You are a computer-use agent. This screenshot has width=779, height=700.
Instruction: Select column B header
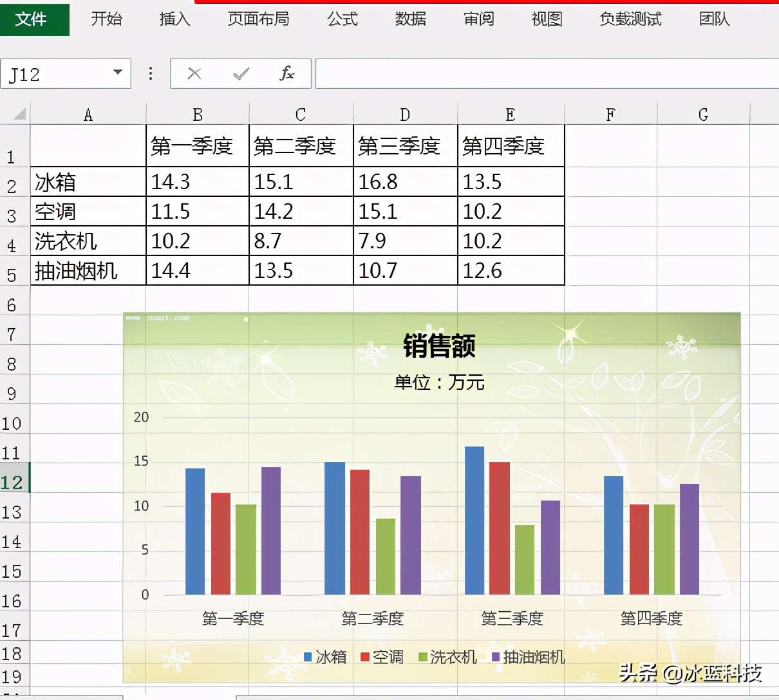[198, 115]
